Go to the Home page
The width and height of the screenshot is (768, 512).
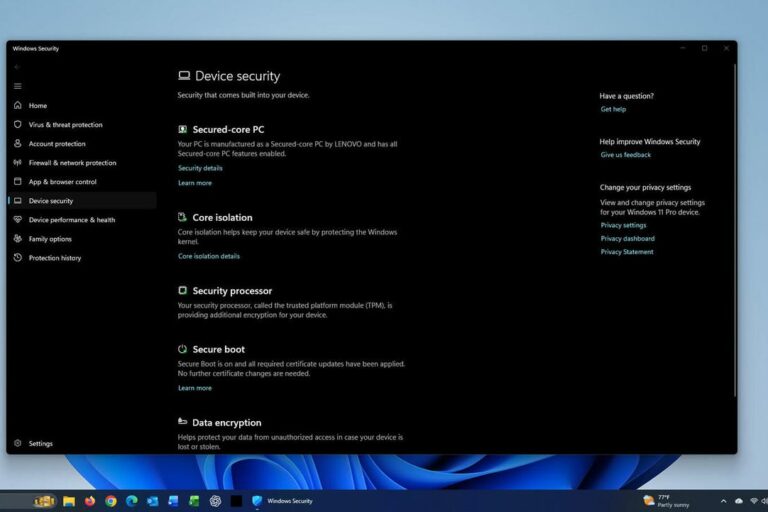tap(37, 105)
